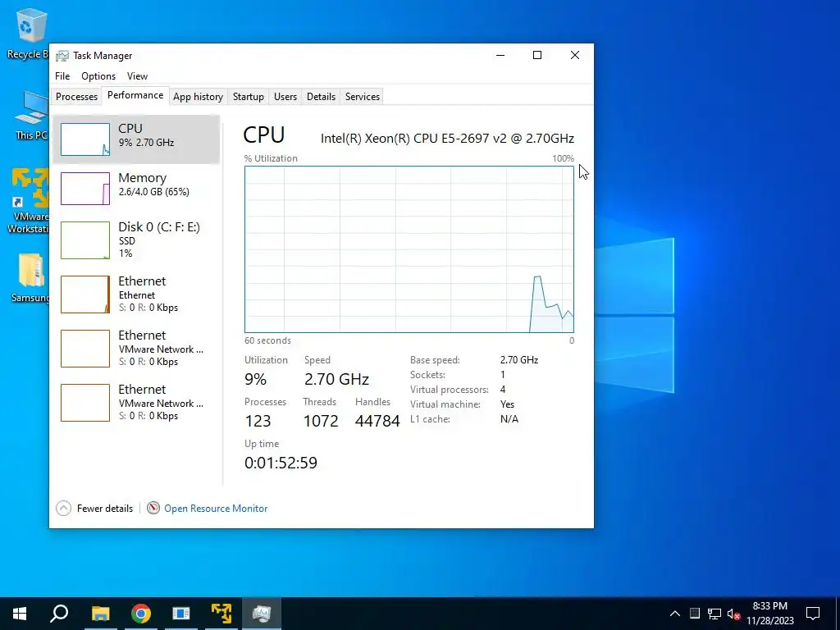Minimize the Task Manager window

pyautogui.click(x=500, y=55)
